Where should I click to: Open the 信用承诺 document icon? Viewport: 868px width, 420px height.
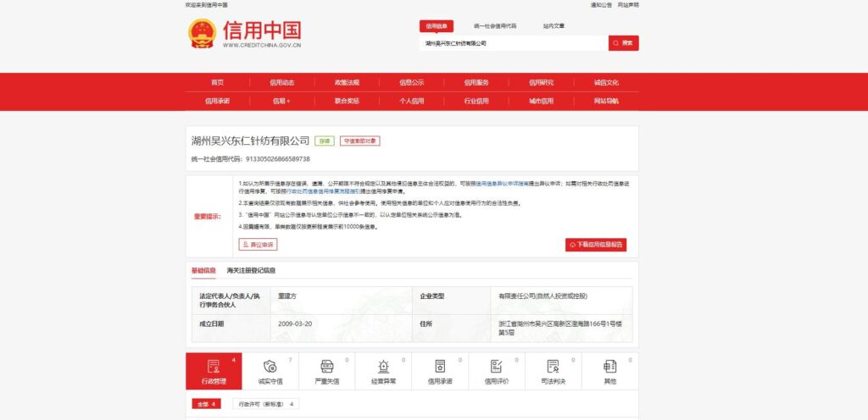[x=440, y=366]
